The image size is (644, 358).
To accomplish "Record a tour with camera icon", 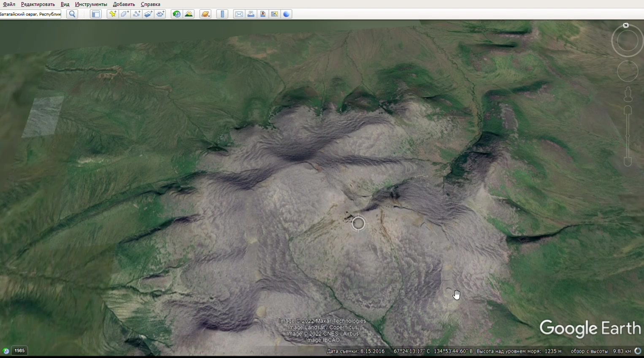I will [160, 14].
